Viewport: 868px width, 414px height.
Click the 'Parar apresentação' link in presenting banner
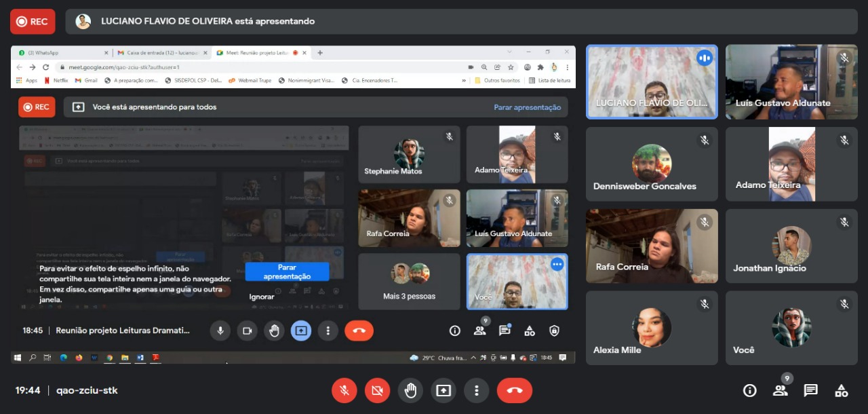point(527,107)
